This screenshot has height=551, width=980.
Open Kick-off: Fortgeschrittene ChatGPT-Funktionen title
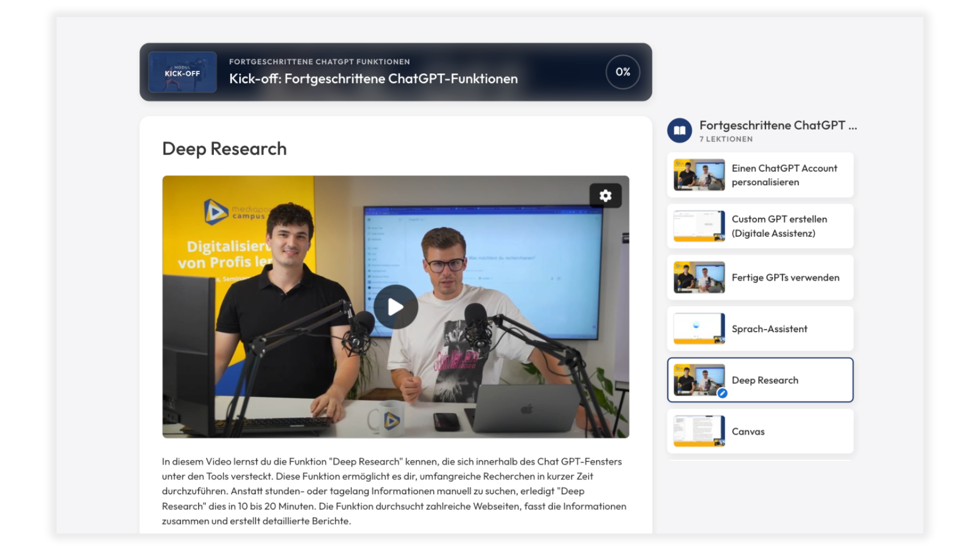coord(373,79)
